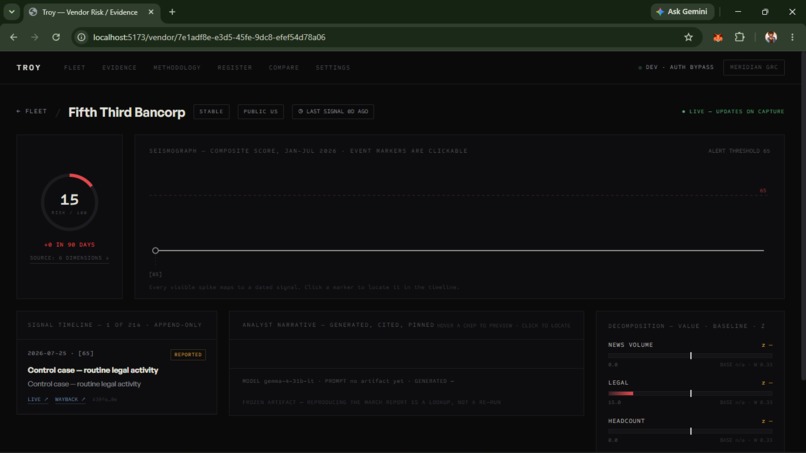Click DEV · AUTH BYPASS indicator

676,67
